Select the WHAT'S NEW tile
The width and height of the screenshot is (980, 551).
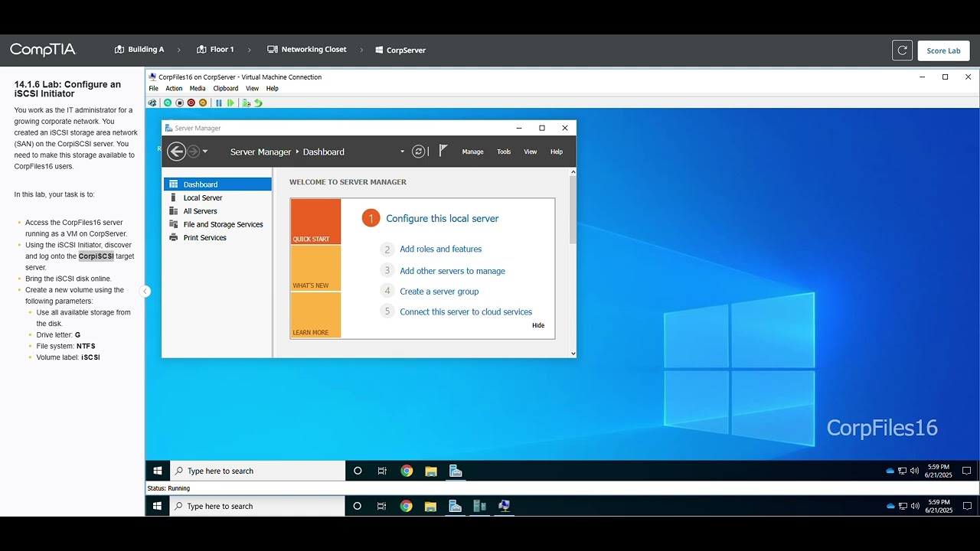pos(315,269)
